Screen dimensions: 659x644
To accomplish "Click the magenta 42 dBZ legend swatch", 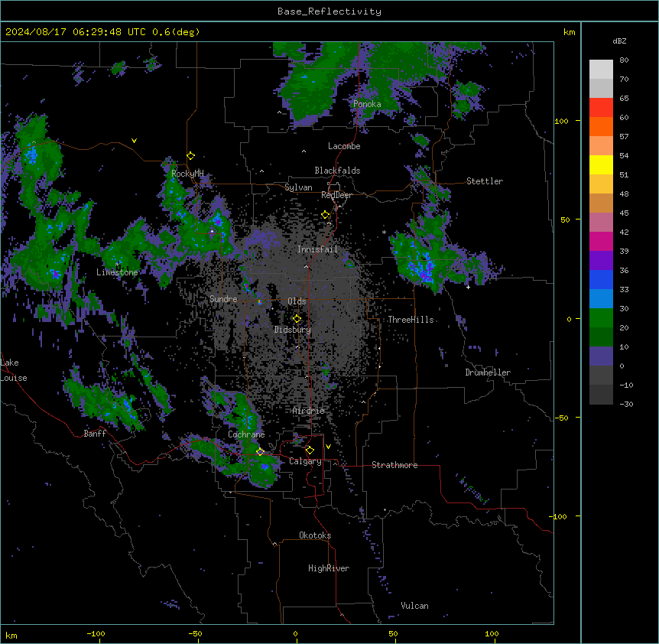I will (x=601, y=241).
